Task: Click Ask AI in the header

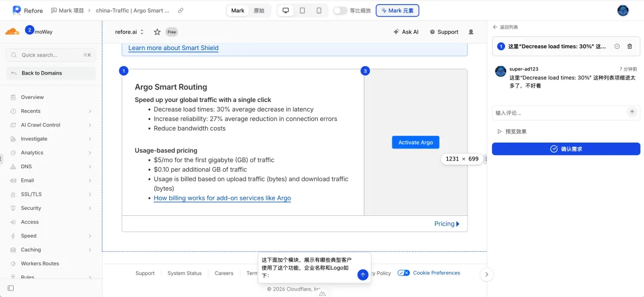Action: click(406, 32)
